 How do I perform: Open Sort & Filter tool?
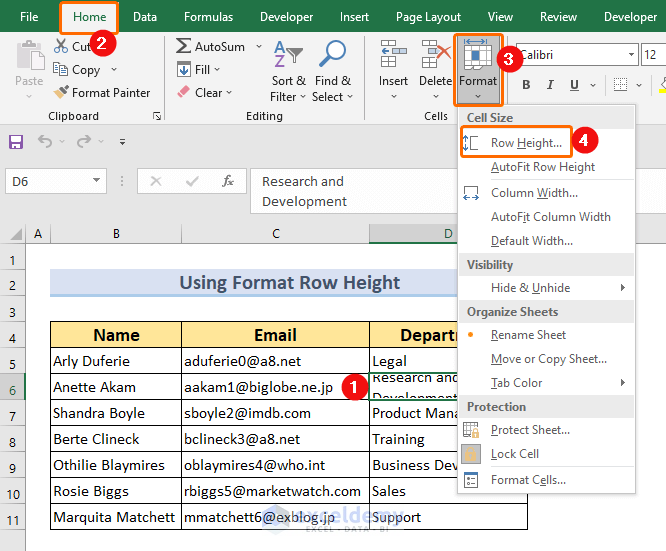coord(290,62)
